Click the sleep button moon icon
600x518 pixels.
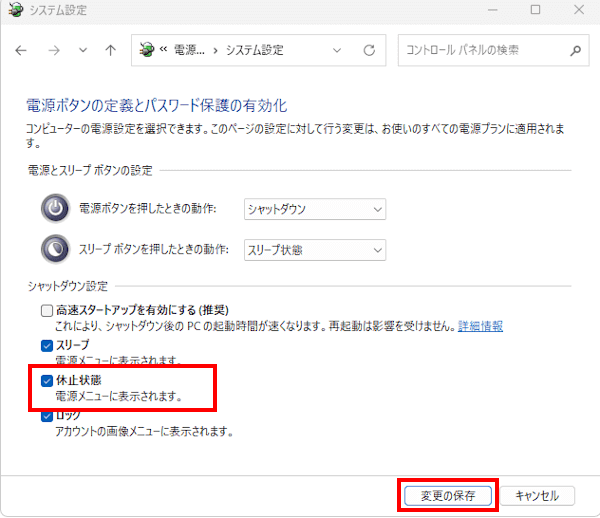point(55,249)
